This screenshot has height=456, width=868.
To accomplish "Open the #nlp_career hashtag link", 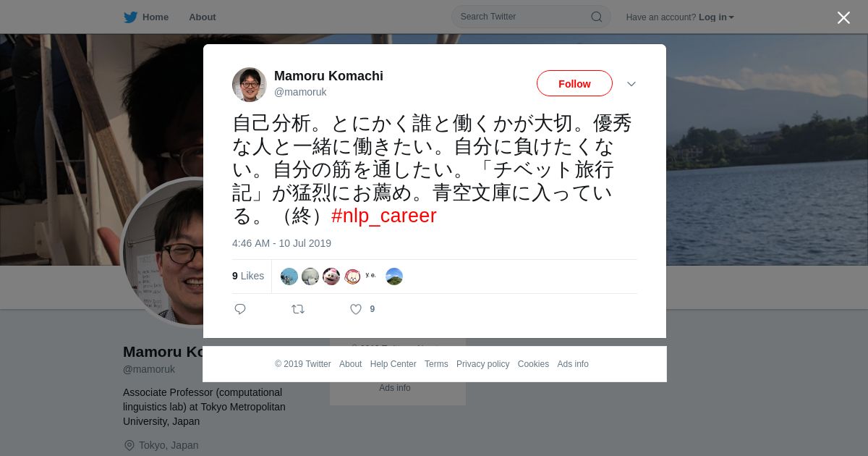I will [384, 216].
